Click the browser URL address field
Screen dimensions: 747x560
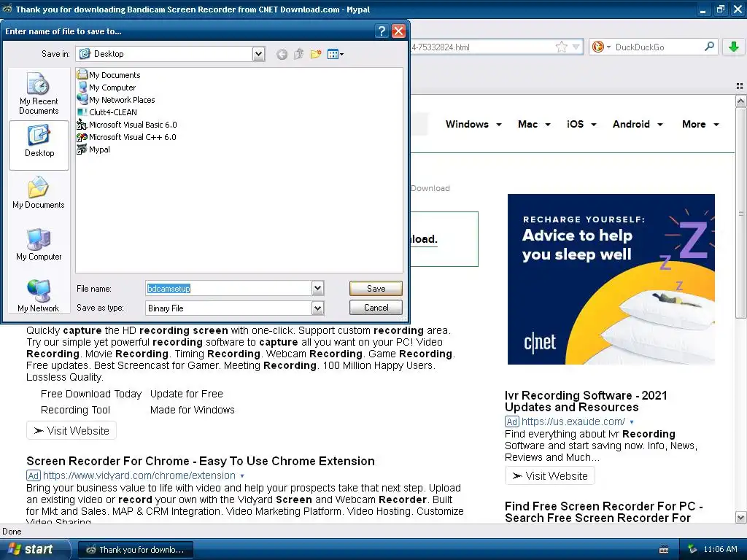(481, 47)
